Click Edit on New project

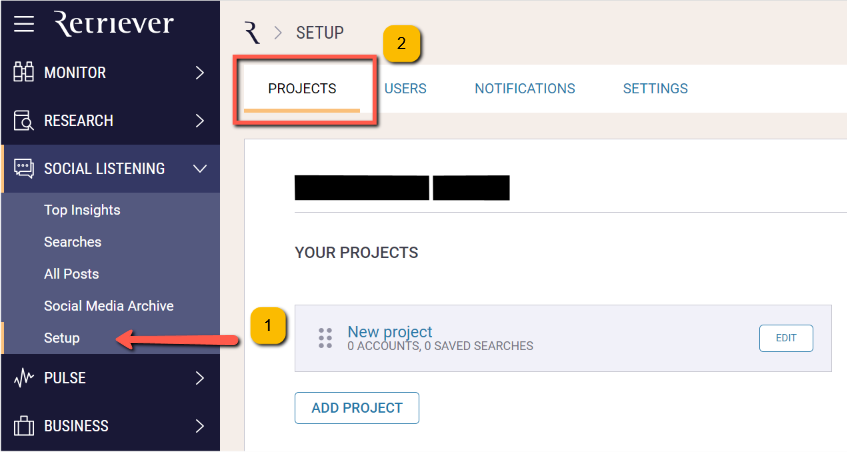point(786,338)
